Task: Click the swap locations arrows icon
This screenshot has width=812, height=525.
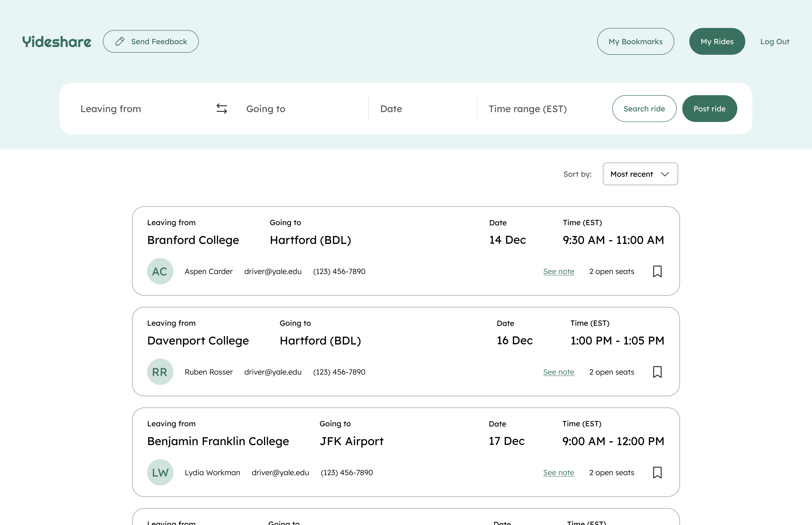Action: coord(222,109)
